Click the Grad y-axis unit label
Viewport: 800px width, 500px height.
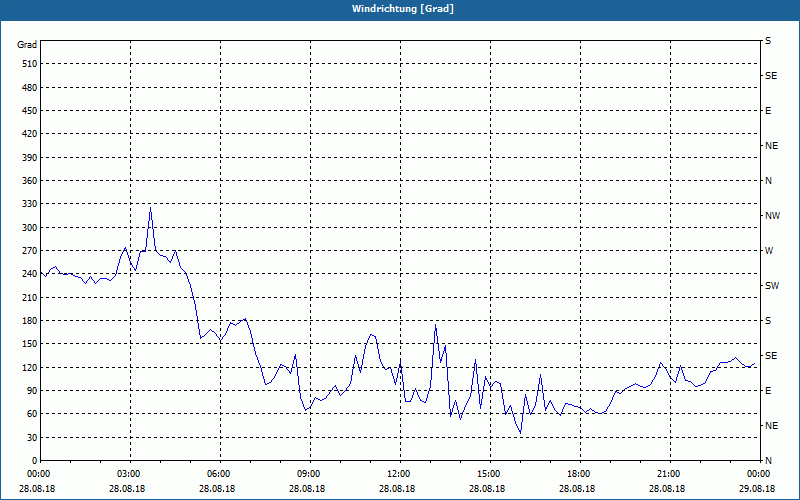[x=27, y=45]
